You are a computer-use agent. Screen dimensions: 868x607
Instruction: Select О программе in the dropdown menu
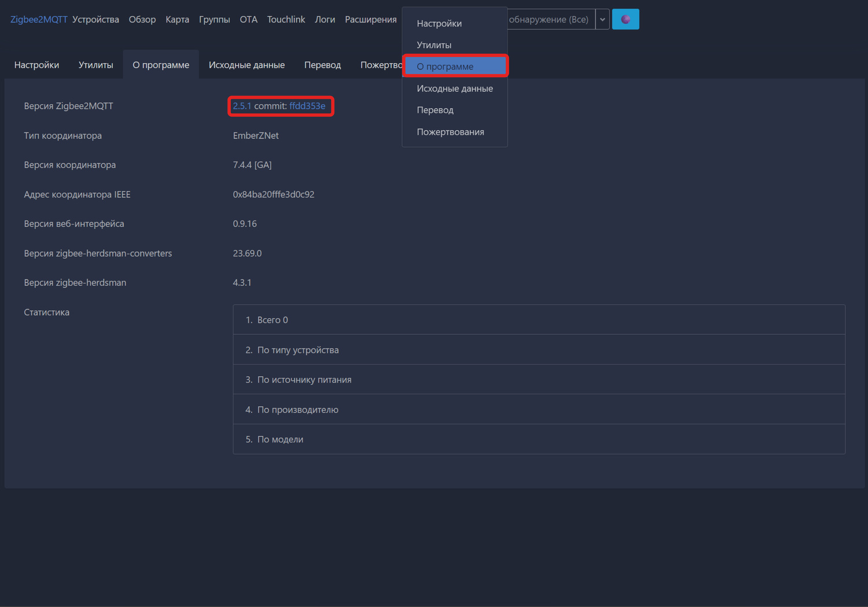(x=455, y=67)
